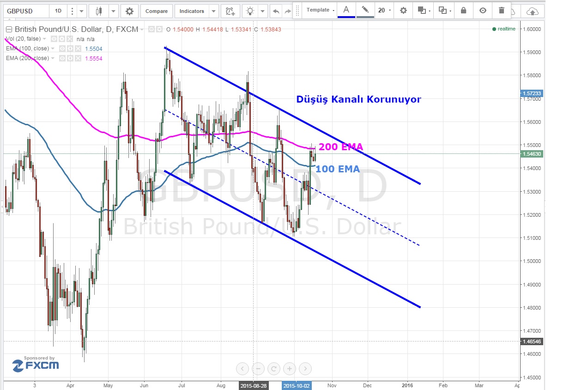Lock the selected drawing with padlock icon
This screenshot has width=588, height=390.
(x=464, y=10)
